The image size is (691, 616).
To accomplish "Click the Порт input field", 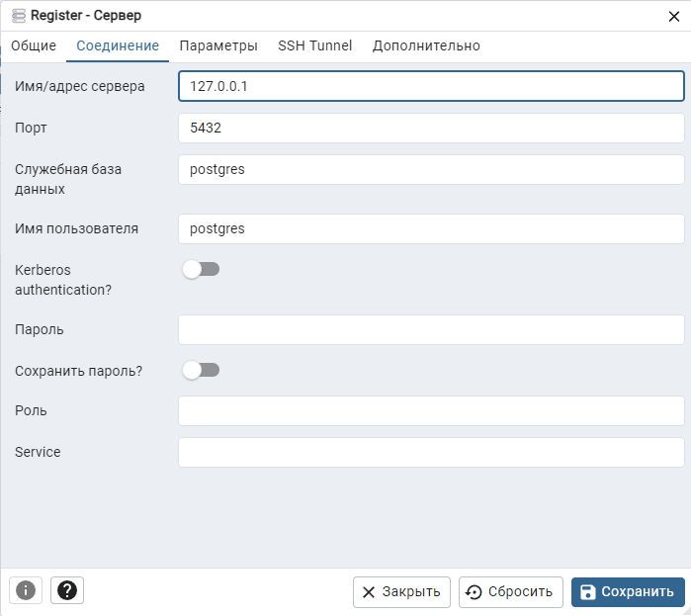I will pyautogui.click(x=431, y=128).
